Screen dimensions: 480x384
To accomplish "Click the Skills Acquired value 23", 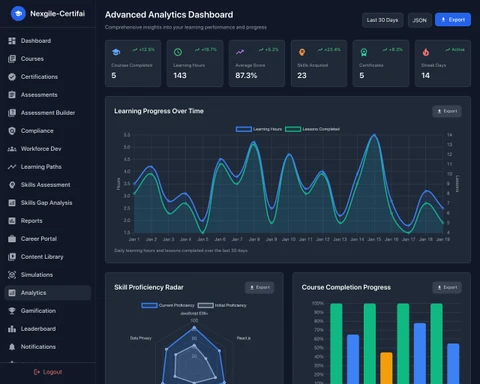I will (302, 76).
